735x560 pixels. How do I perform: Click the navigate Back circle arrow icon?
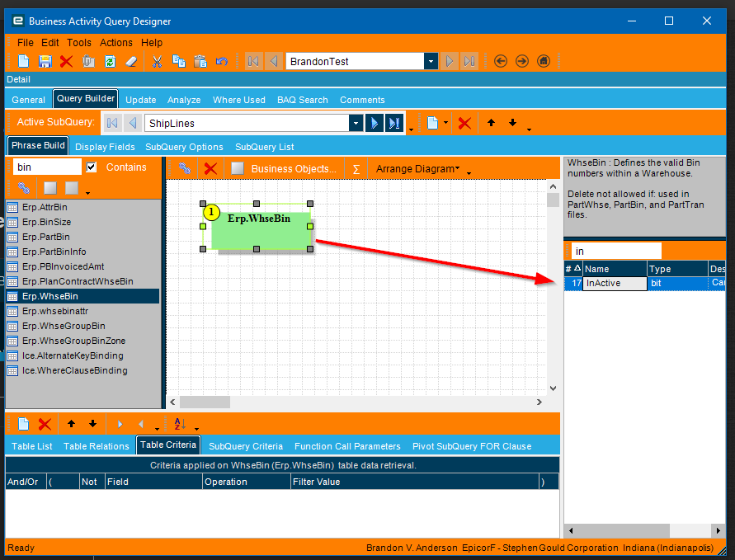(x=501, y=61)
